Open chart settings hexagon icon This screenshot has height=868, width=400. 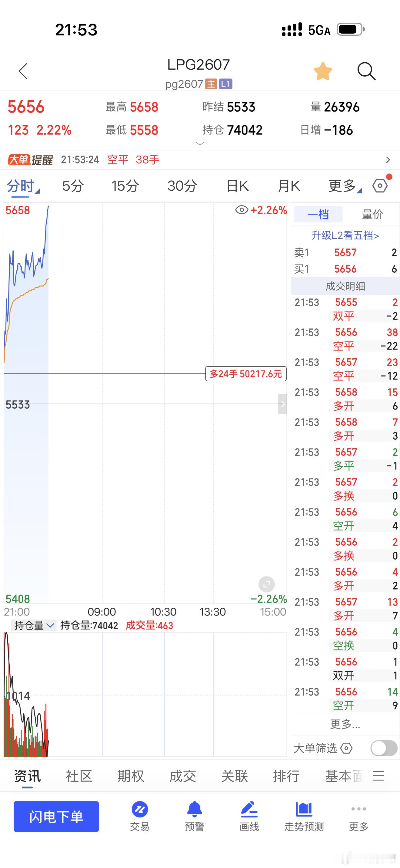pyautogui.click(x=380, y=185)
